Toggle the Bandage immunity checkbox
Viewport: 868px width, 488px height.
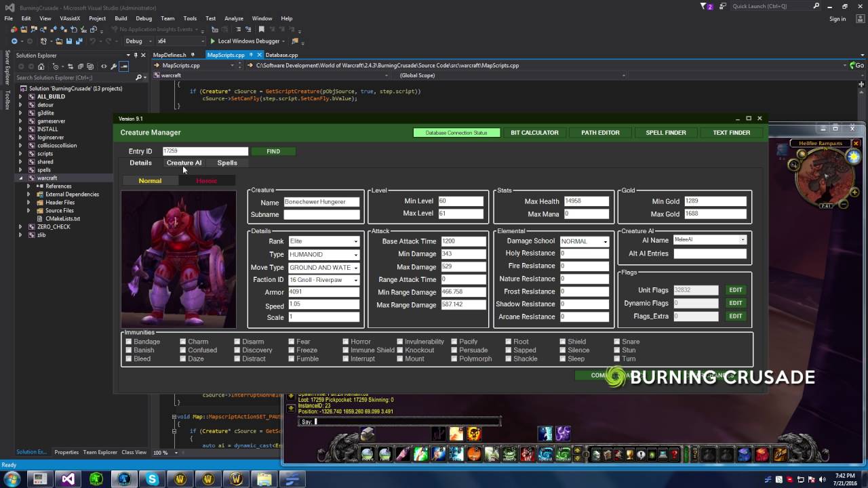(x=129, y=342)
